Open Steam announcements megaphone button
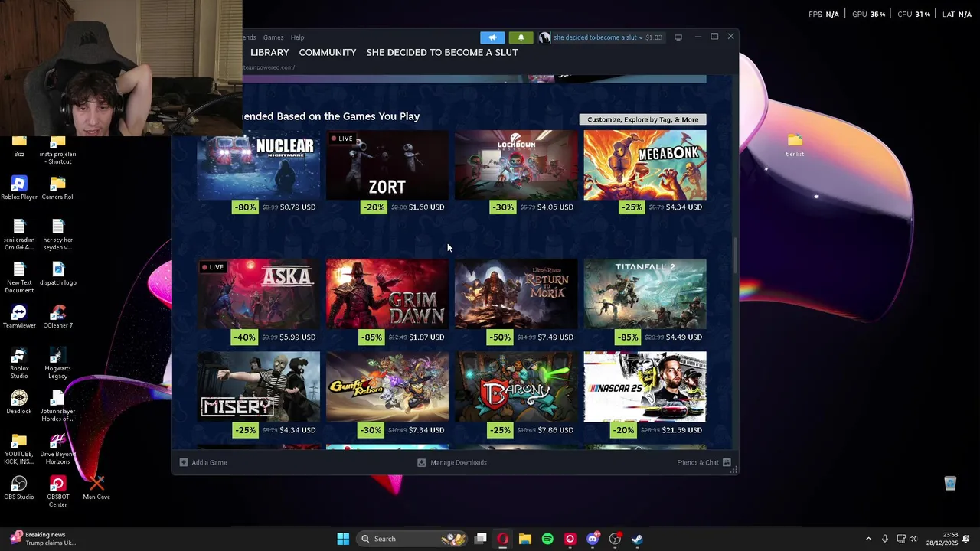This screenshot has width=980, height=551. pyautogui.click(x=492, y=37)
